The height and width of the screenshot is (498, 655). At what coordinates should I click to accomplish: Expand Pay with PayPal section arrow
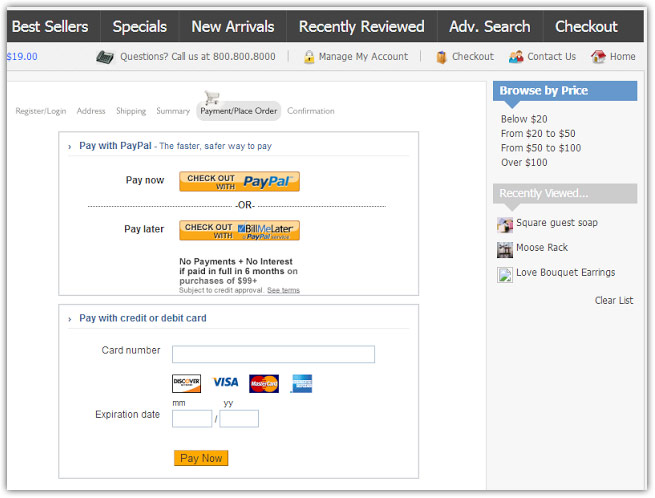70,147
